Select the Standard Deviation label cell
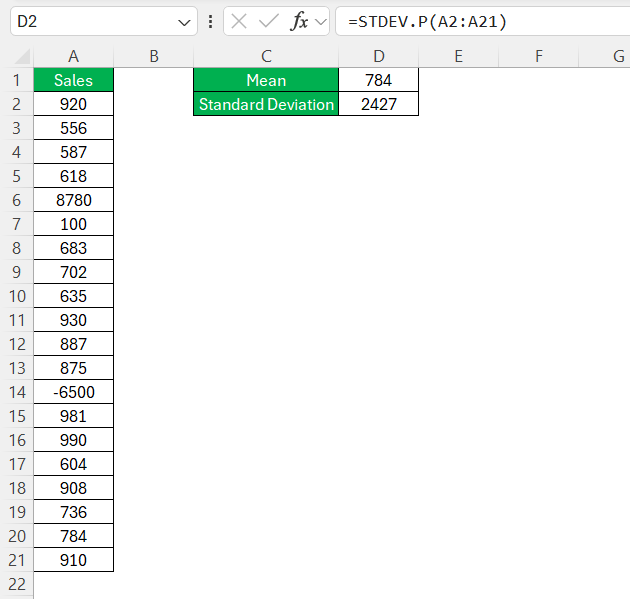Image resolution: width=630 pixels, height=599 pixels. (x=266, y=104)
